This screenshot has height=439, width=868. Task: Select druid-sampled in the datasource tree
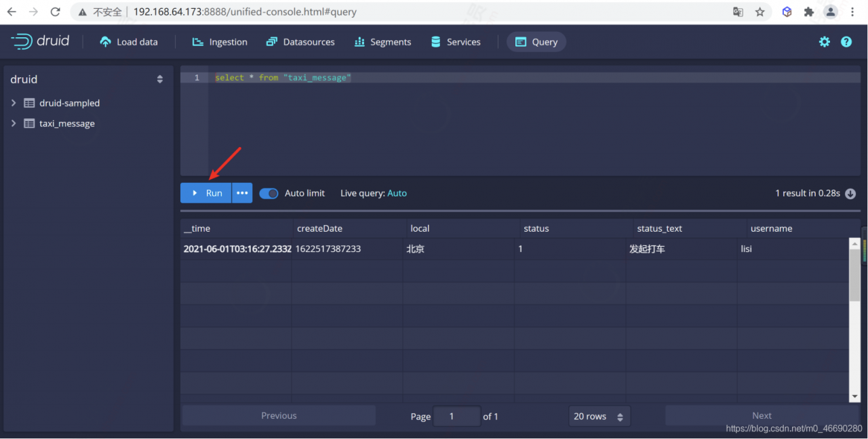(x=70, y=103)
